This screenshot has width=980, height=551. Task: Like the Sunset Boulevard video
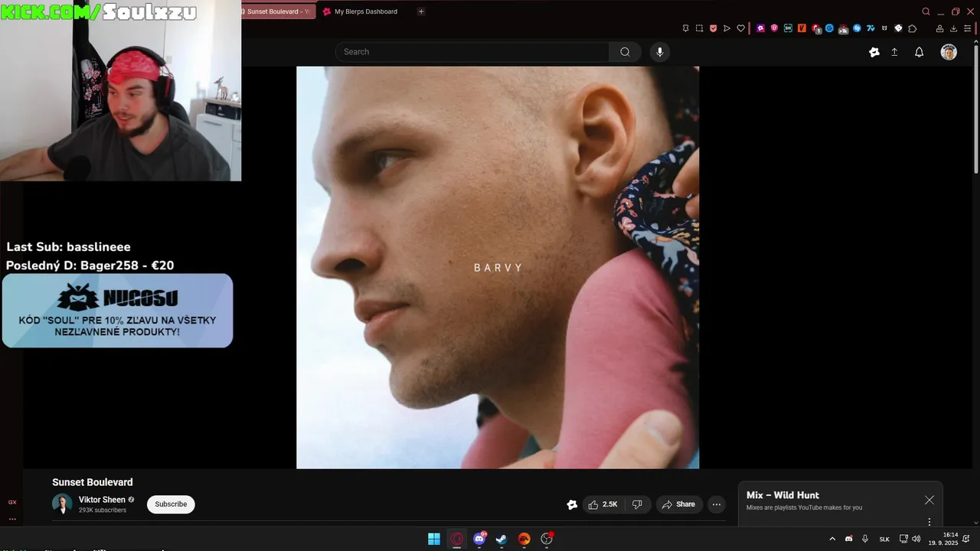tap(603, 504)
